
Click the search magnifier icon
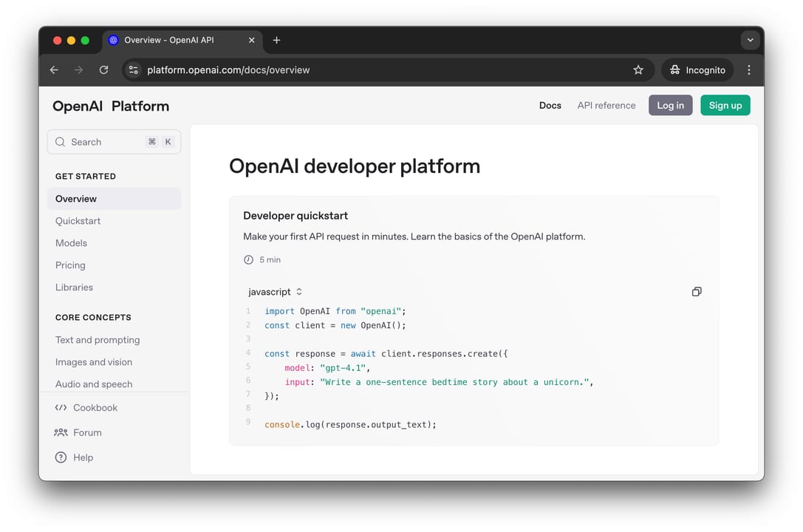pyautogui.click(x=60, y=142)
